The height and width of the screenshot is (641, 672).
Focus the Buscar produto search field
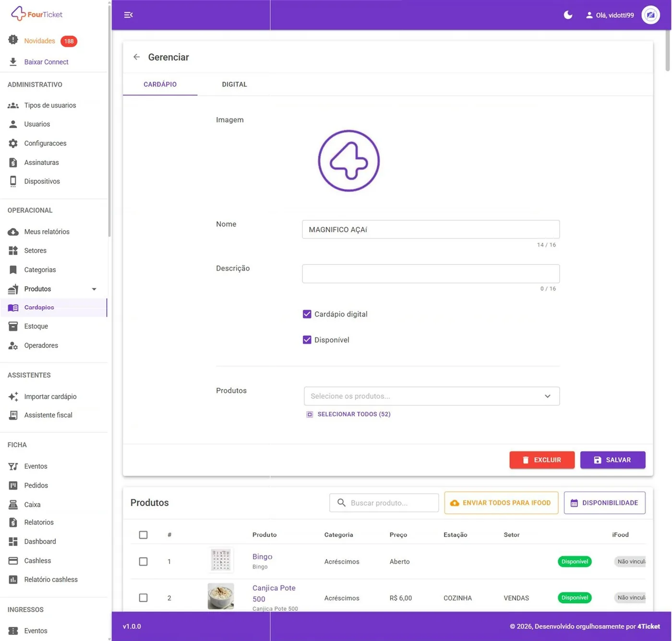384,503
